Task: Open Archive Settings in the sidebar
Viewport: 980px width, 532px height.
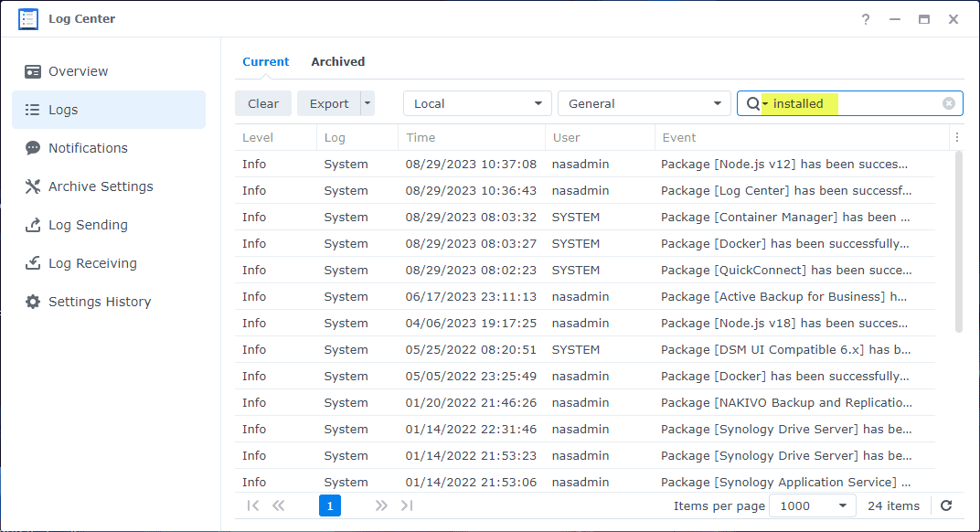Action: [x=101, y=186]
